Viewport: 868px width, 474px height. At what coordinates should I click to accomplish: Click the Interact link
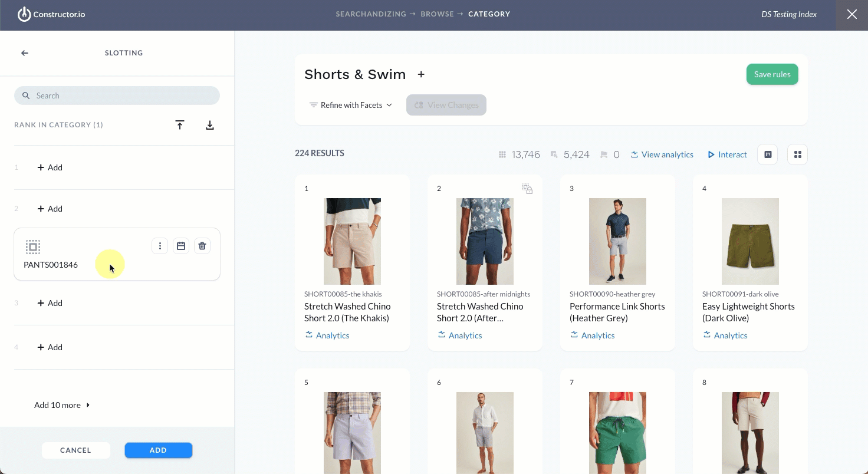coord(727,154)
